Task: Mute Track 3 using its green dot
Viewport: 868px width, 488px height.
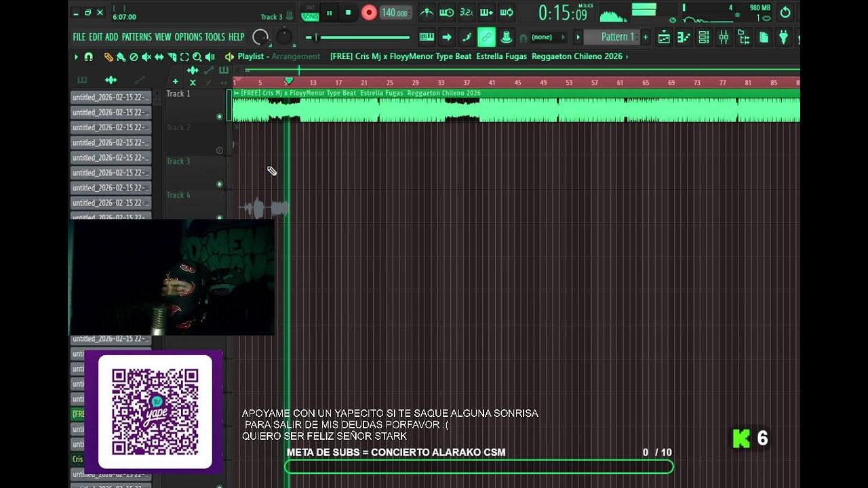Action: click(x=219, y=184)
